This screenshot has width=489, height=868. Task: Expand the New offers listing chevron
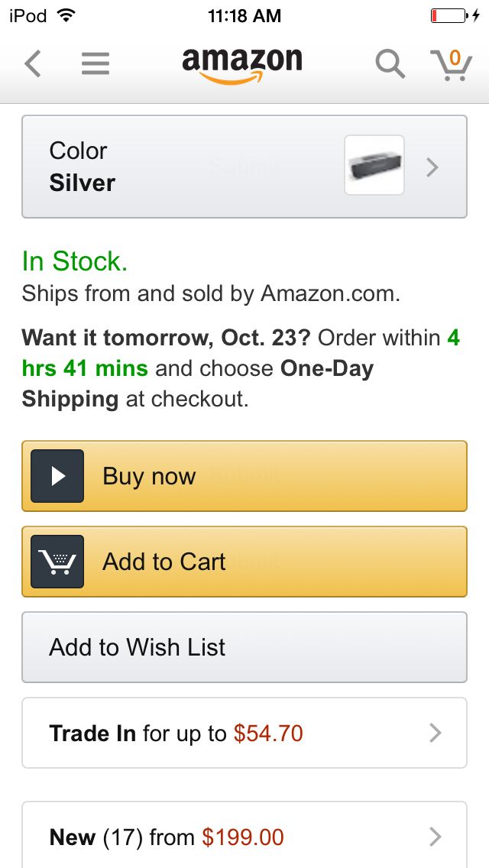(435, 836)
